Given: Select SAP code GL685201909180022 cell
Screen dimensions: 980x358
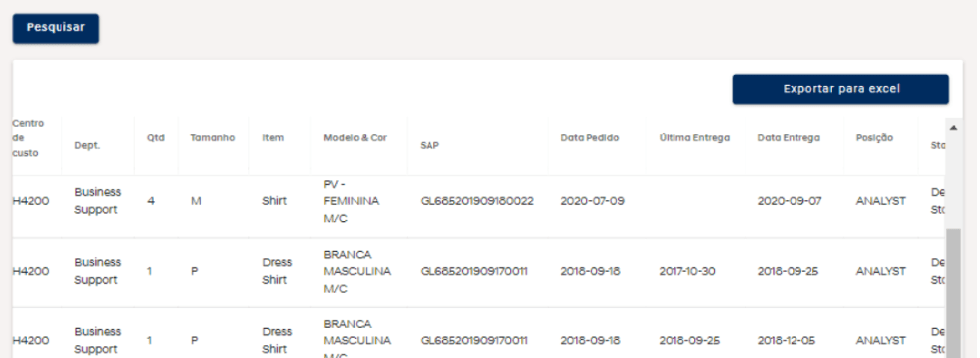Looking at the screenshot, I should point(477,201).
